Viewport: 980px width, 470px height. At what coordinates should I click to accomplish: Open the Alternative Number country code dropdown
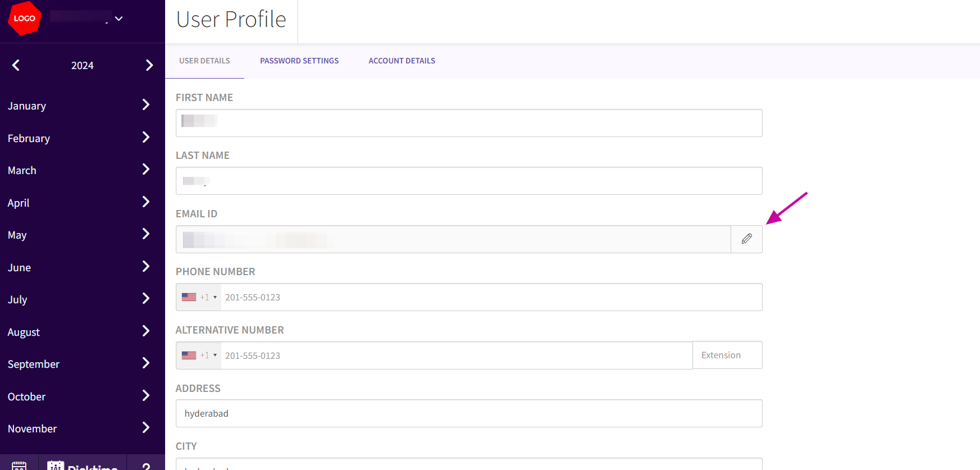(199, 355)
